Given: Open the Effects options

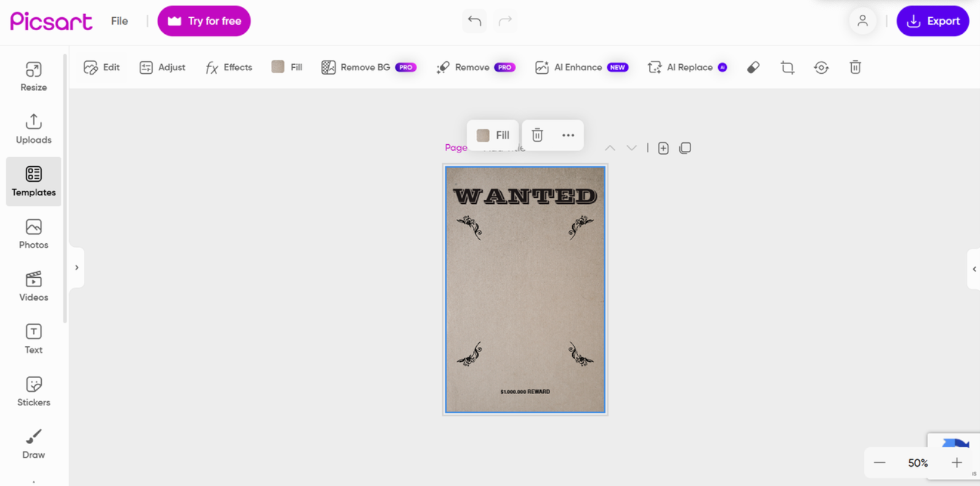Looking at the screenshot, I should (x=229, y=67).
